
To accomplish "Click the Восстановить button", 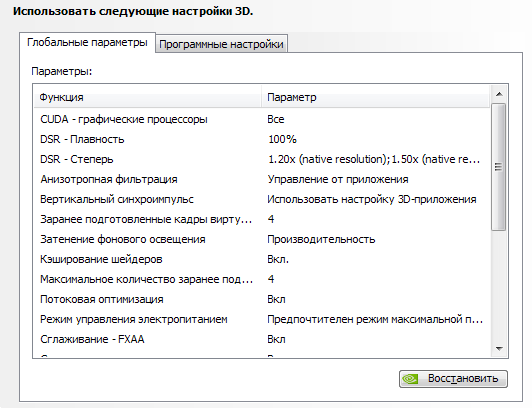I will click(x=453, y=378).
